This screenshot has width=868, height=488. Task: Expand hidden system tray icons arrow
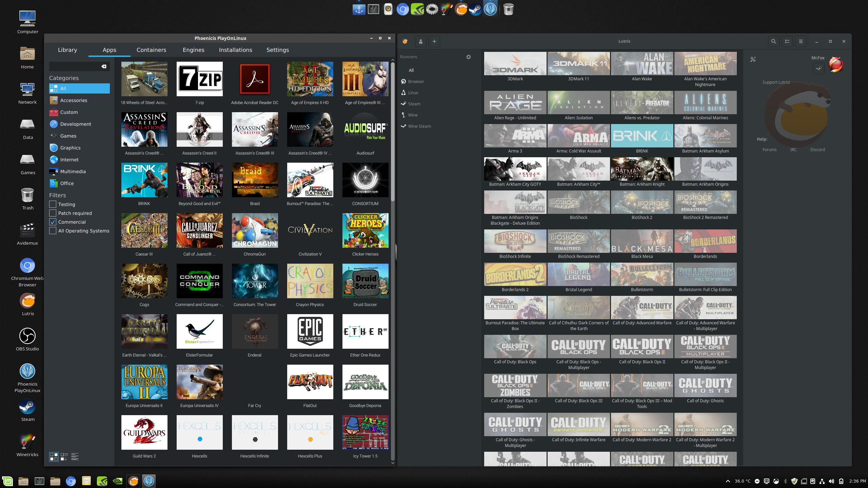(728, 481)
